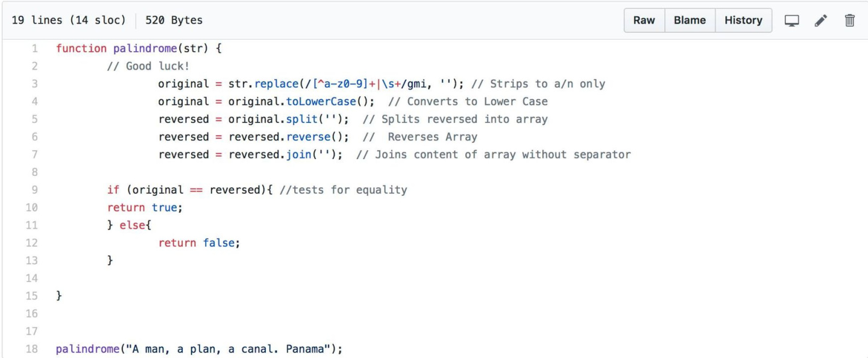Select line number 1 in the gutter

(34, 48)
